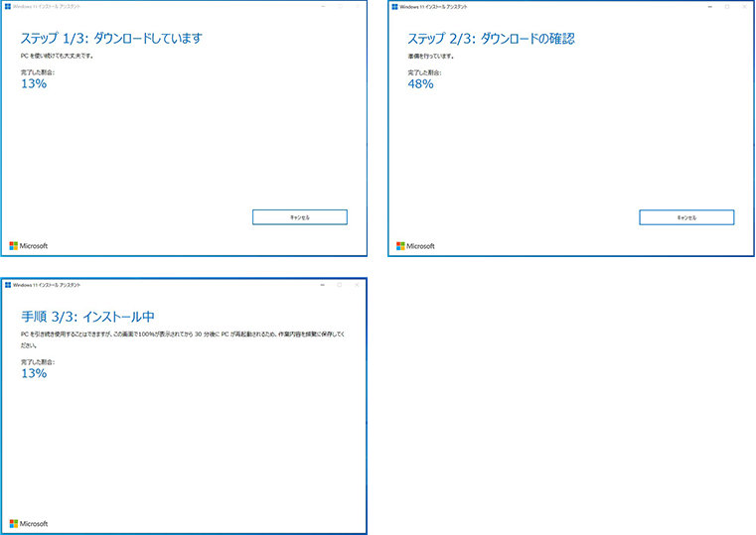Minimize the 手順 3/3 install window

pos(323,285)
